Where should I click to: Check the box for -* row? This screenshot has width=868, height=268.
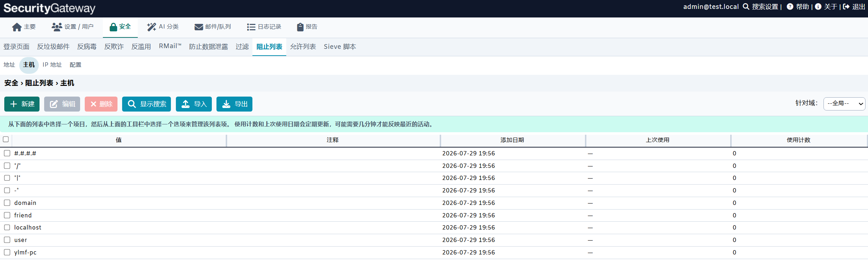click(x=7, y=190)
